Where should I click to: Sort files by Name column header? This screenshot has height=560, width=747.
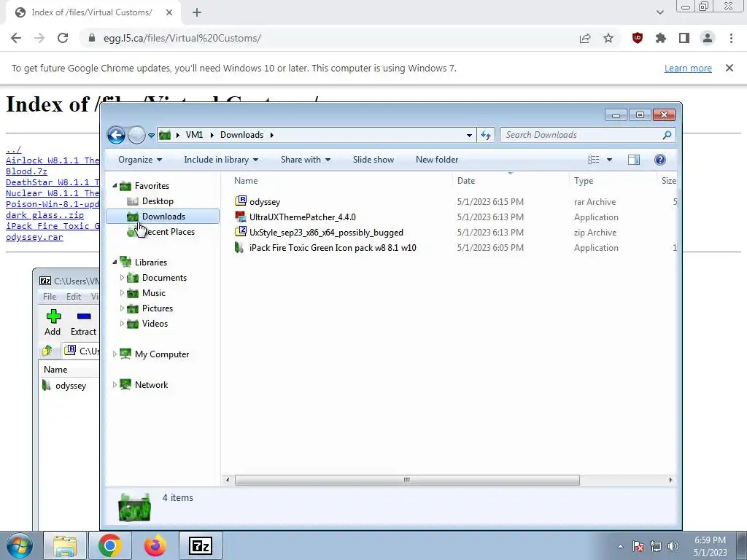click(246, 181)
